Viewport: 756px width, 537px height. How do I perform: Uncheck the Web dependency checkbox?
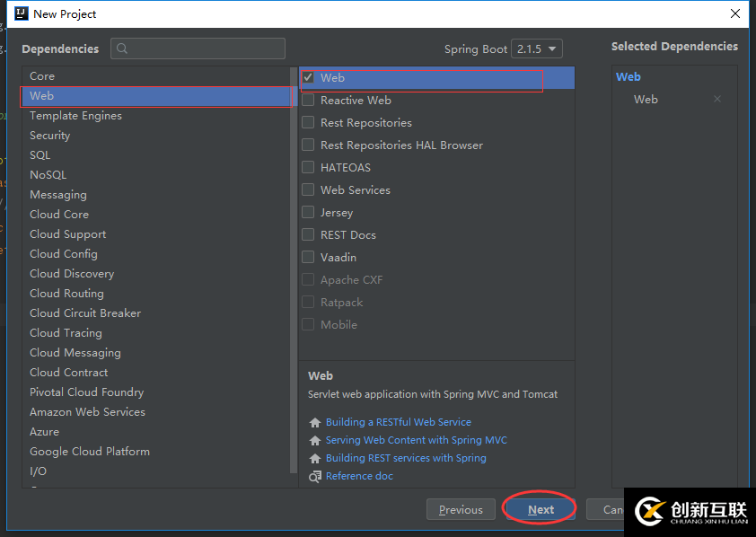pos(308,78)
